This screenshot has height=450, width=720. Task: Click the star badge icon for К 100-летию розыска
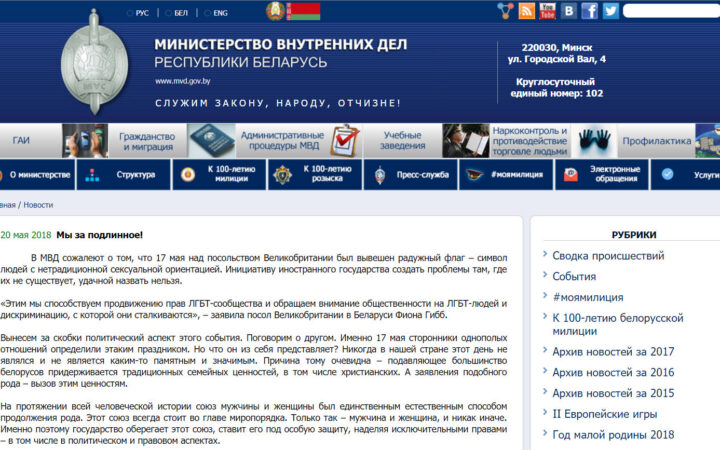click(282, 175)
